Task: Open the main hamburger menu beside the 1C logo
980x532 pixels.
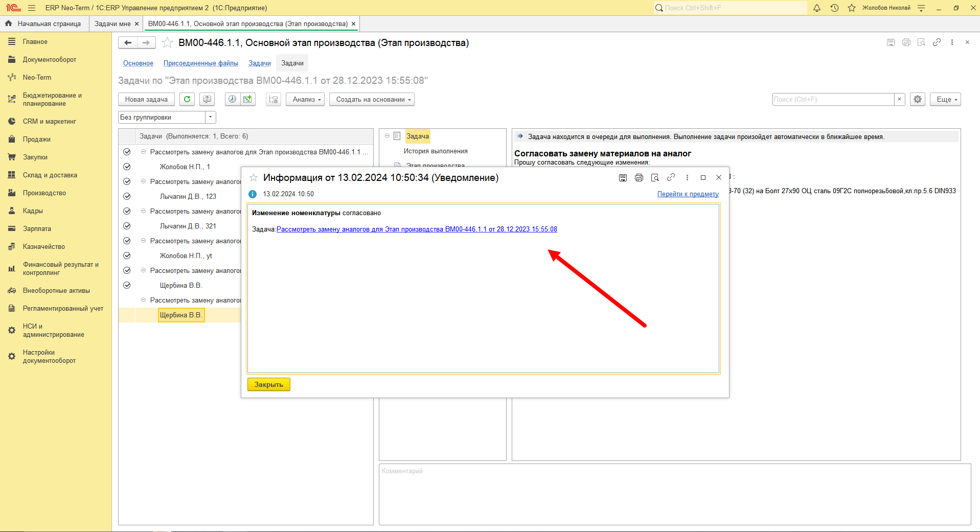Action: point(32,8)
